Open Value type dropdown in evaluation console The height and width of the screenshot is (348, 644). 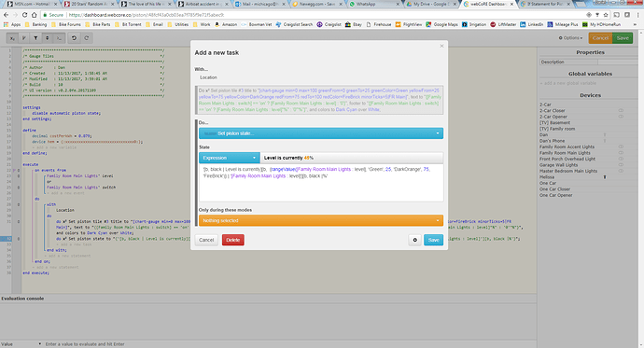coord(21,344)
